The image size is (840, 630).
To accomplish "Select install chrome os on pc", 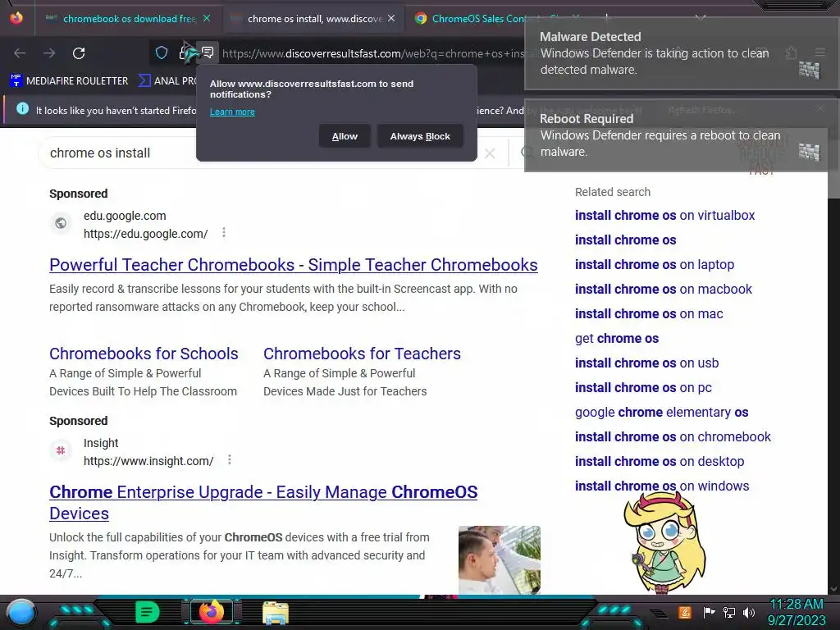I will point(643,388).
